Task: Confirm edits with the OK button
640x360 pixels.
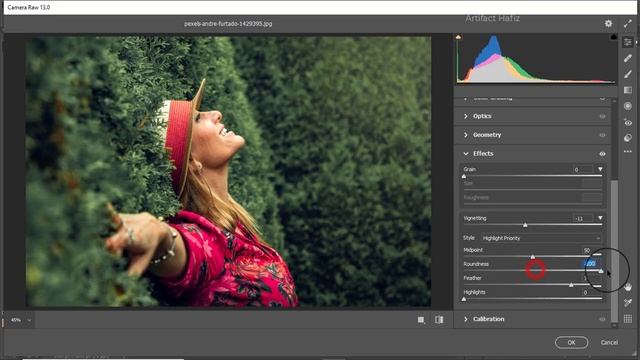Action: point(571,342)
